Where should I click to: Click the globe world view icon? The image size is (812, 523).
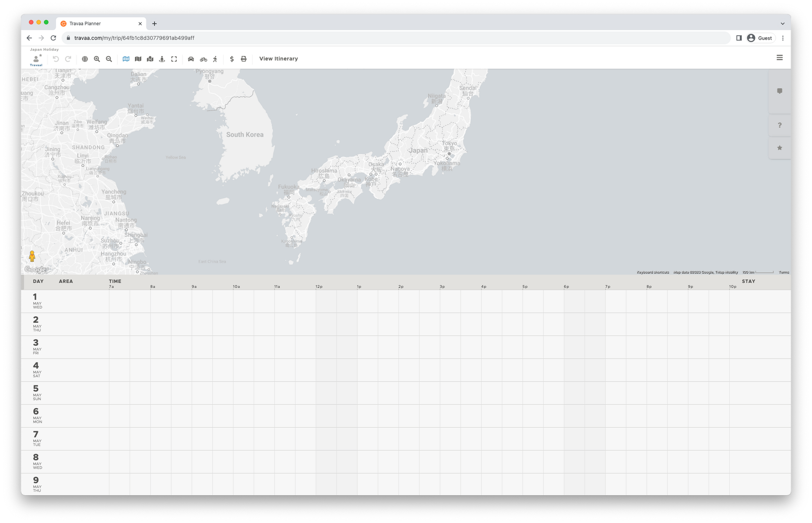(x=85, y=59)
